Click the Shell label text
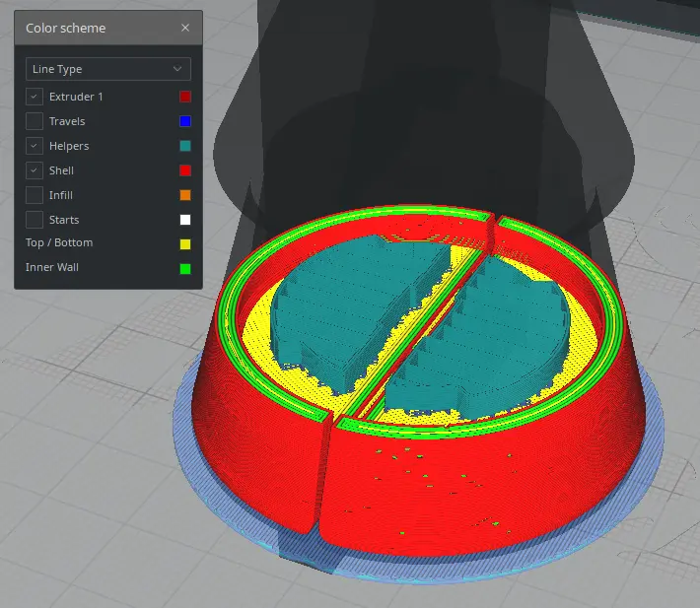 click(x=61, y=170)
